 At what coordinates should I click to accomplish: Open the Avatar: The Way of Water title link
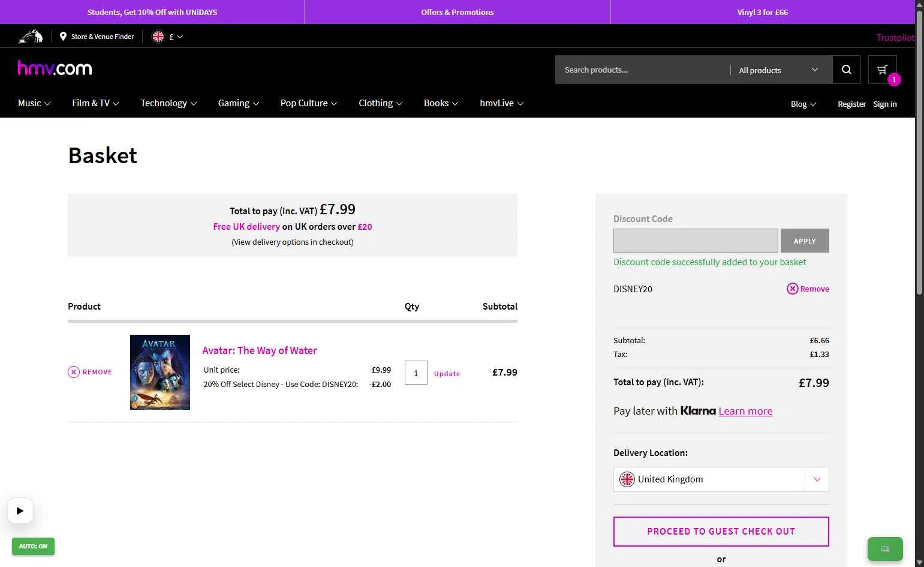point(260,350)
